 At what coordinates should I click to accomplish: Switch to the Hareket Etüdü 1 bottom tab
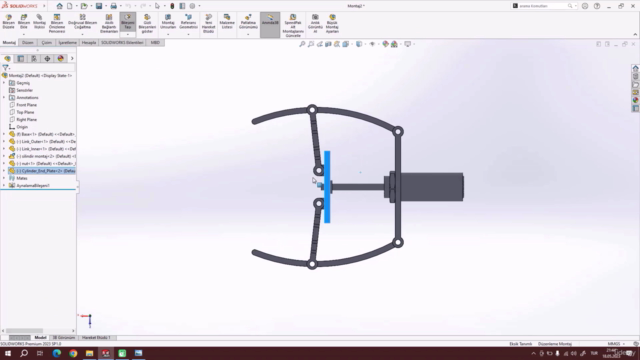point(96,338)
